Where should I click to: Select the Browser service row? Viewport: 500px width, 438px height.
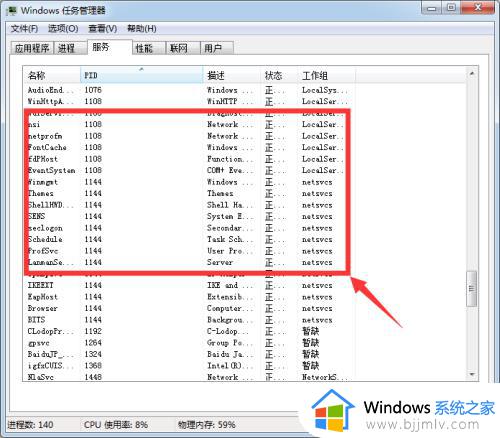(x=188, y=308)
